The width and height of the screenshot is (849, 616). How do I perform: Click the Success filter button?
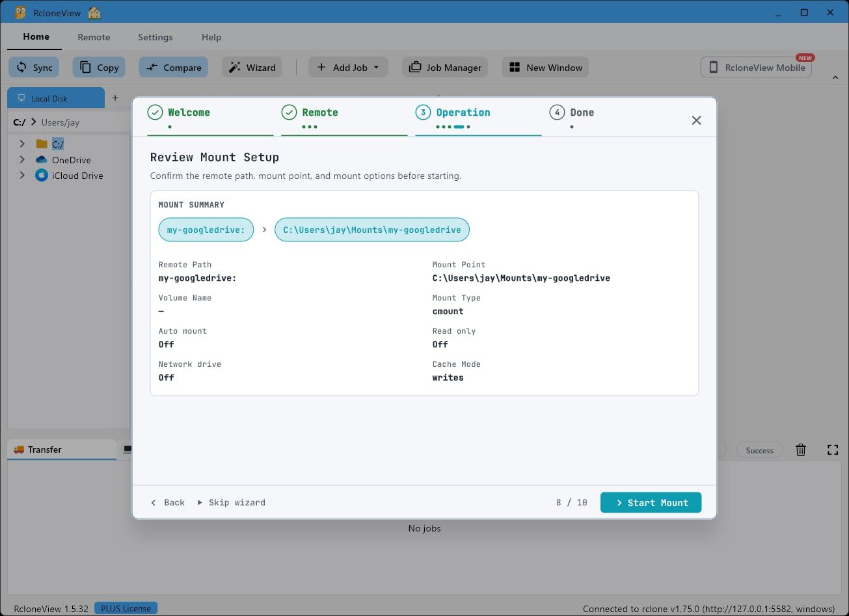coord(759,450)
